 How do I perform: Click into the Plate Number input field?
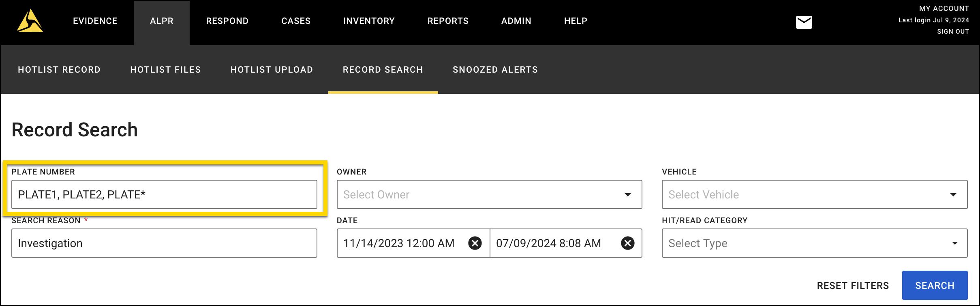(164, 195)
